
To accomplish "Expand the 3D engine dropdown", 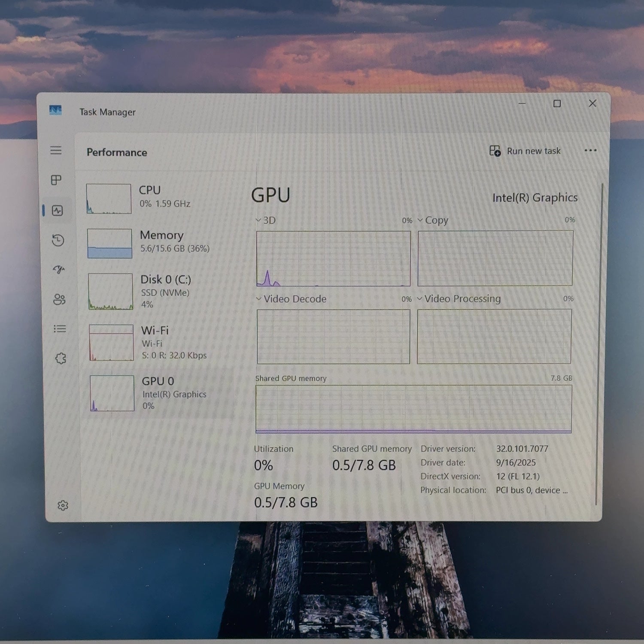I will tap(266, 220).
